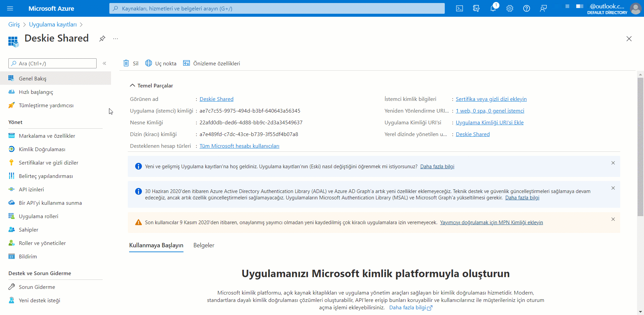
Task: Select the Kullanmaya Başlayın tab
Action: 156,245
